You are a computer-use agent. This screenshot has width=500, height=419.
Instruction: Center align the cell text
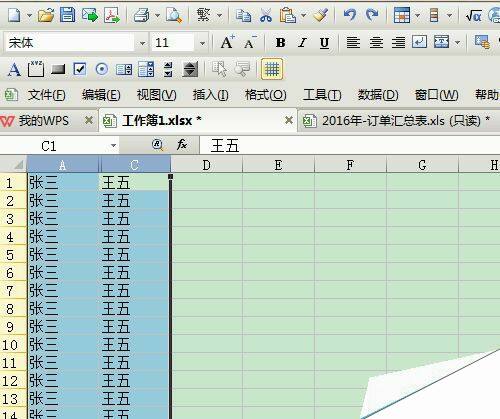376,42
